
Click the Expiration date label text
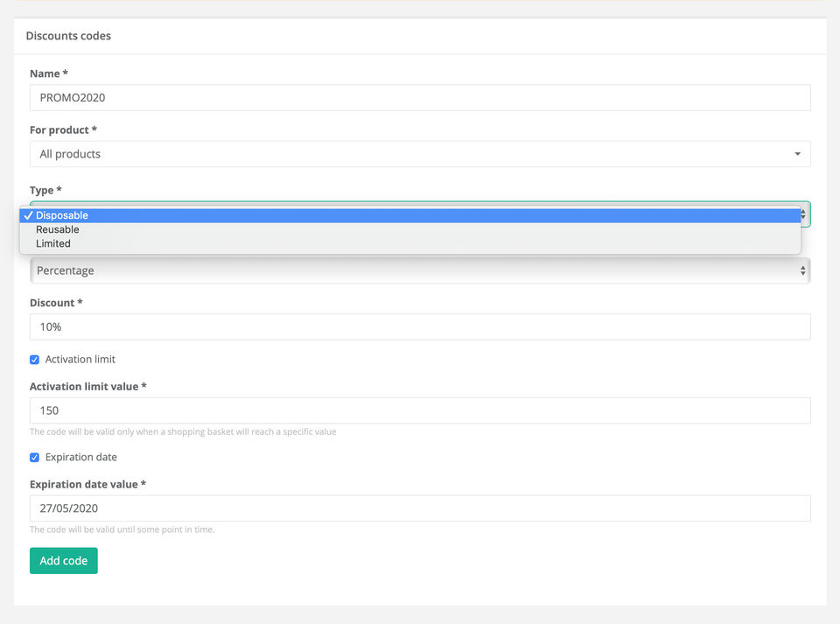pos(80,458)
